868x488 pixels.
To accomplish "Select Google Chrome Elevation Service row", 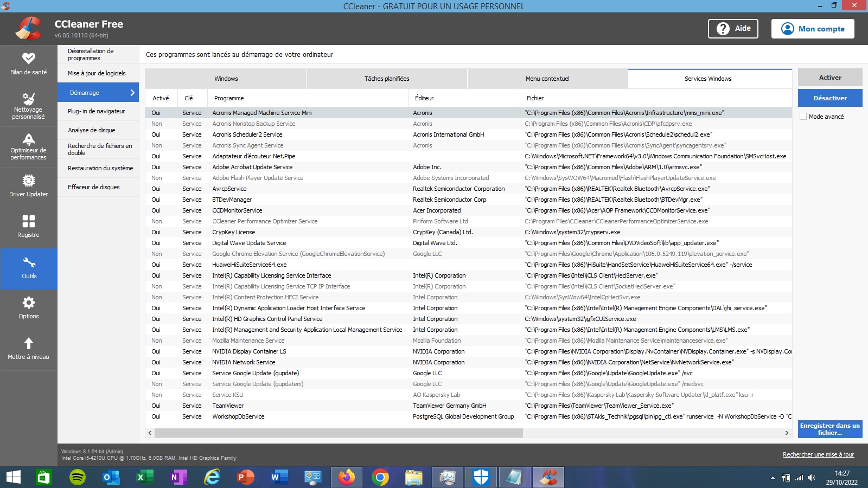I will [x=469, y=254].
